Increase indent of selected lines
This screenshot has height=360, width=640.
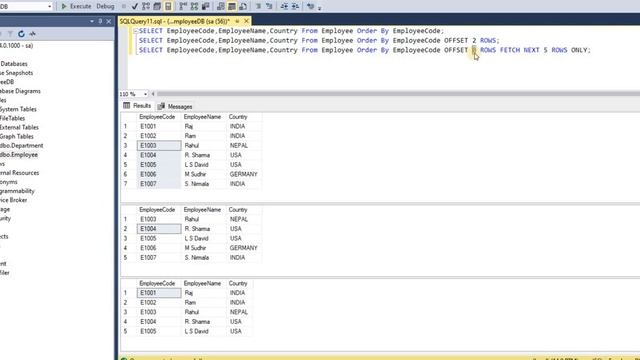pos(295,7)
